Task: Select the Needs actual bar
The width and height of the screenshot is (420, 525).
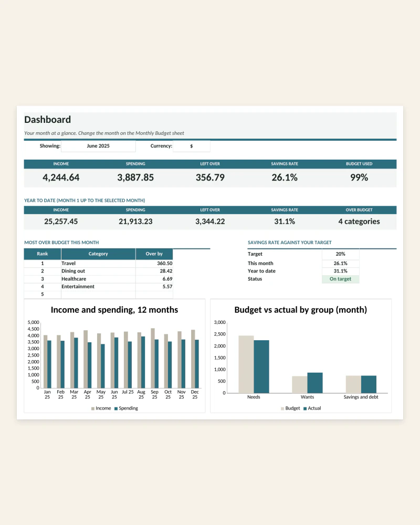Action: (261, 366)
